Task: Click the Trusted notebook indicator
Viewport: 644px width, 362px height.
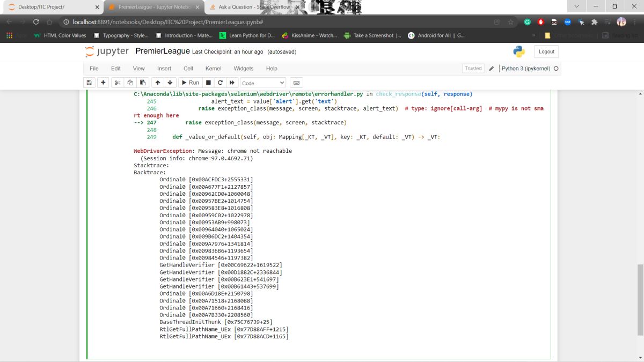Action: coord(473,69)
